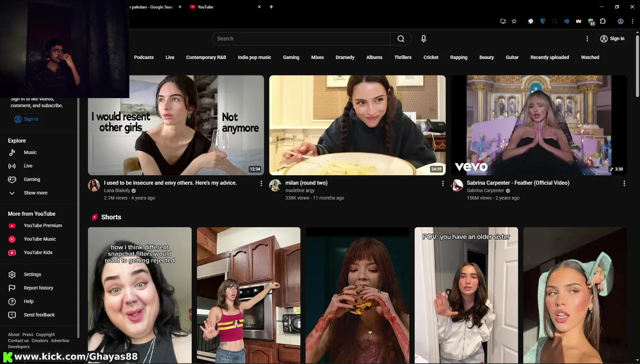This screenshot has height=364, width=640.
Task: Click the Copyright footer link
Action: (x=45, y=335)
